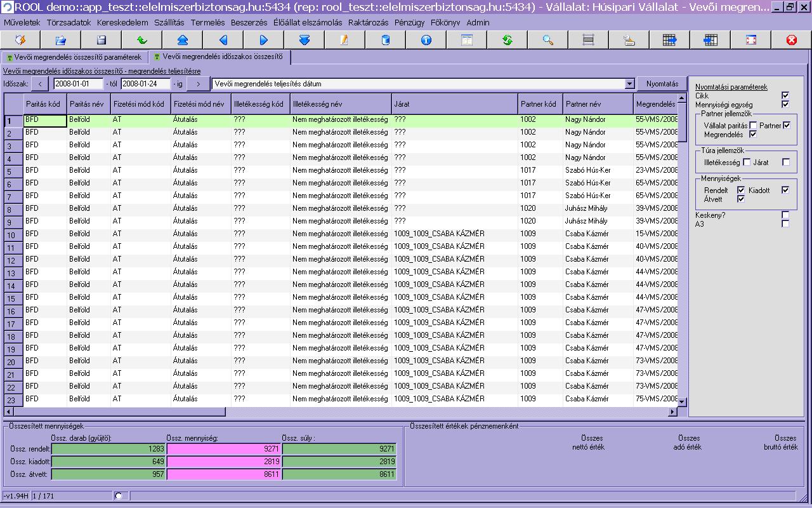The width and height of the screenshot is (812, 508).
Task: Step the period forward with the > button
Action: pyautogui.click(x=198, y=84)
